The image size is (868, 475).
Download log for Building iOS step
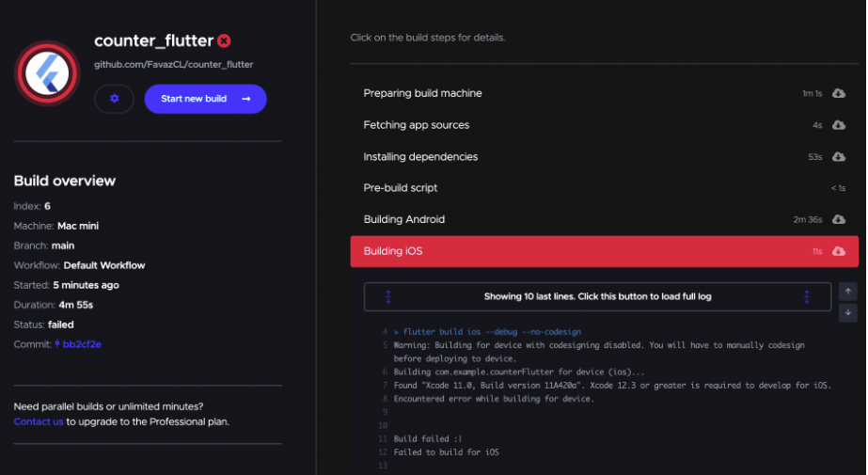click(839, 251)
